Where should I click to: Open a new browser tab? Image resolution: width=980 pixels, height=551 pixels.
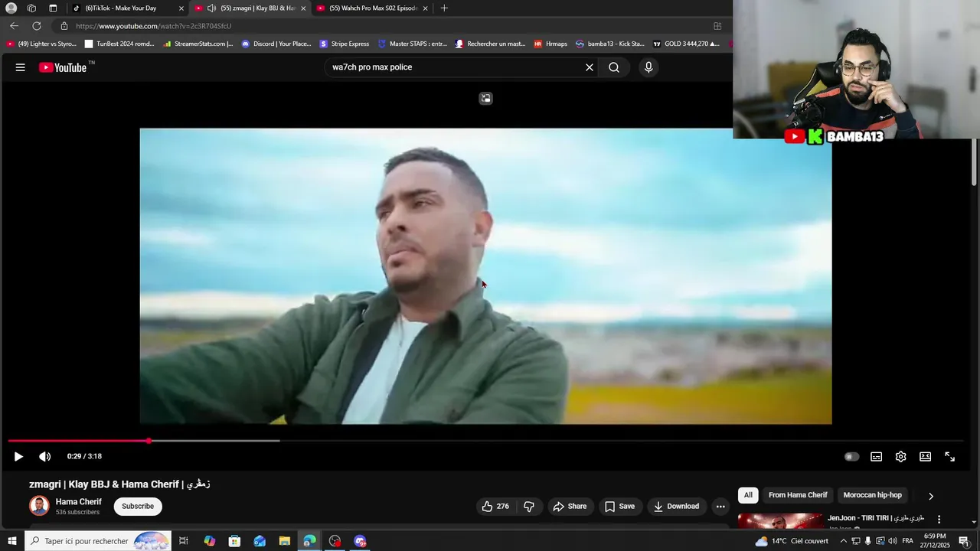click(444, 8)
